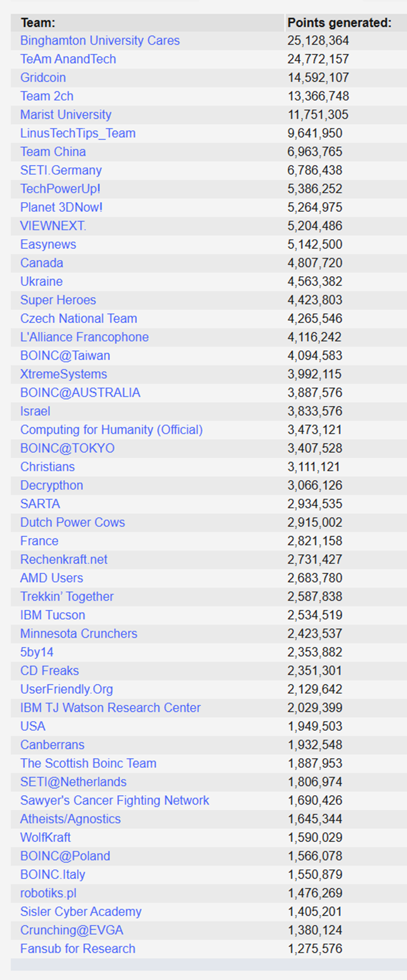Click the L'Alliance Francophone link
This screenshot has width=407, height=980.
pyautogui.click(x=85, y=337)
